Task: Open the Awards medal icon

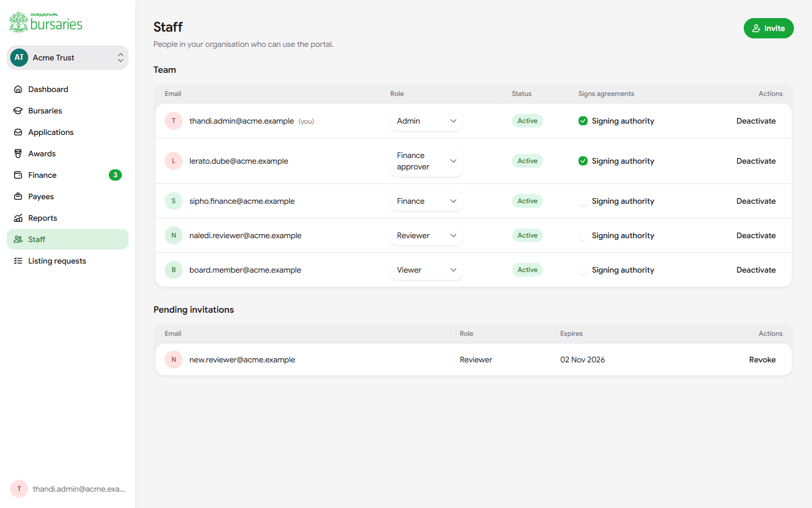Action: (x=18, y=154)
